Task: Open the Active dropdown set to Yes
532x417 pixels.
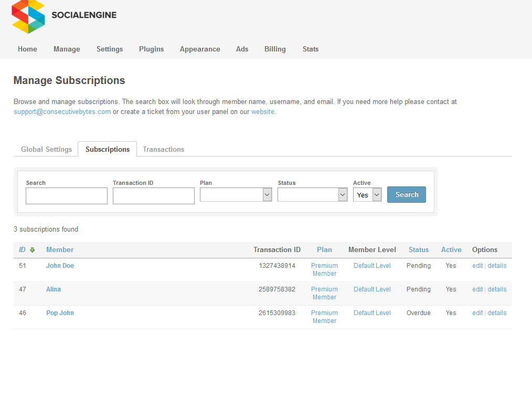Action: pos(367,195)
